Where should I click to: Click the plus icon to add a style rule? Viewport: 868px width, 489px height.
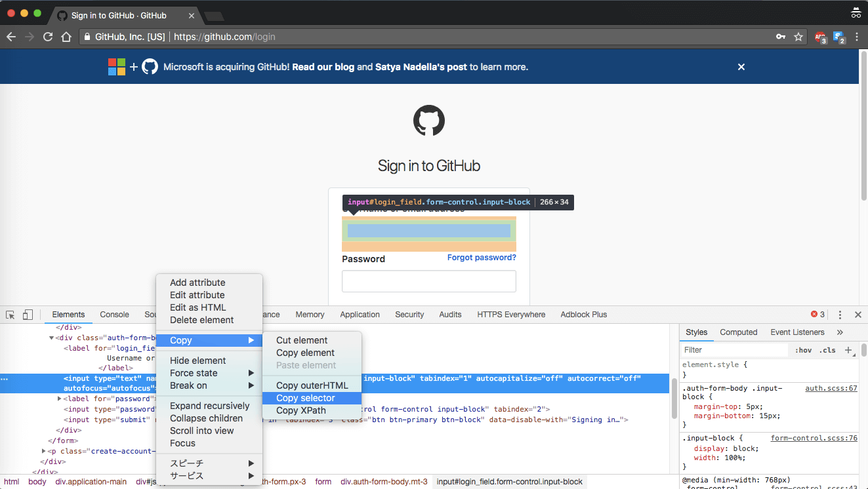coord(848,351)
